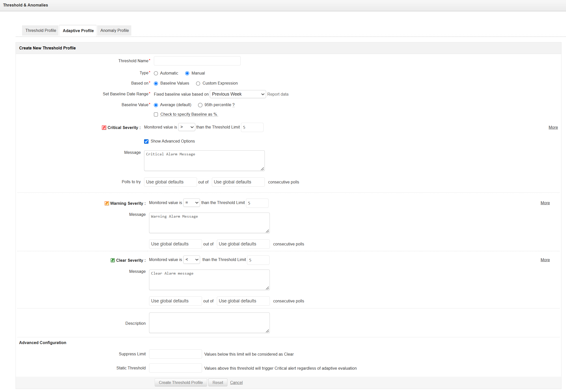Switch to the Adaptive Profile tab
The image size is (566, 392).
click(x=78, y=31)
